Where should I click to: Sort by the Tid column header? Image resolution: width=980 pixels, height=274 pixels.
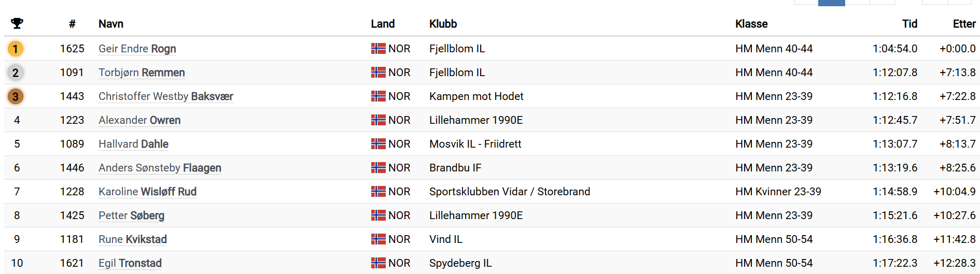click(x=909, y=24)
